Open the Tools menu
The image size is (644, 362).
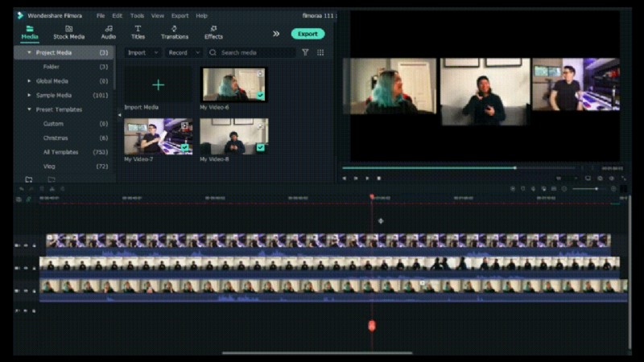137,15
